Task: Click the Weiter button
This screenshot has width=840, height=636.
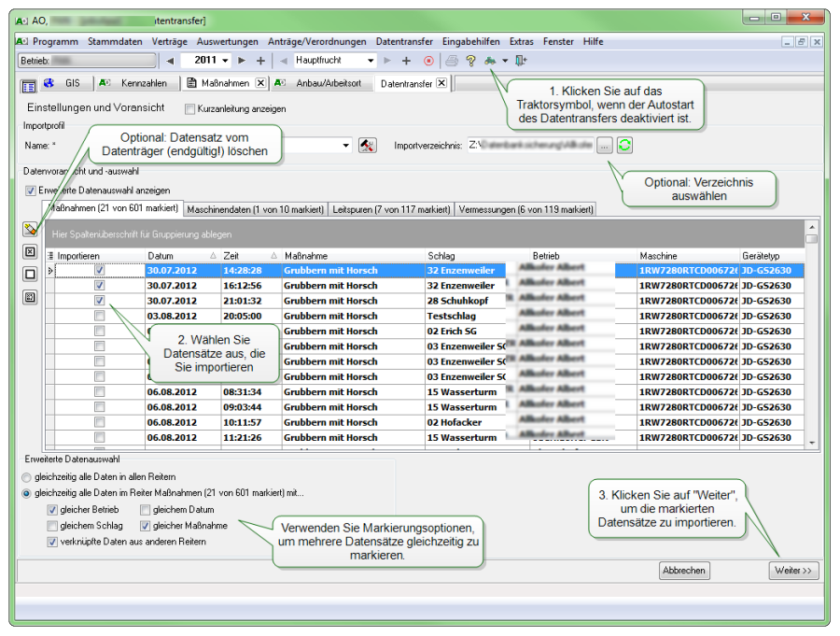Action: pos(793,571)
